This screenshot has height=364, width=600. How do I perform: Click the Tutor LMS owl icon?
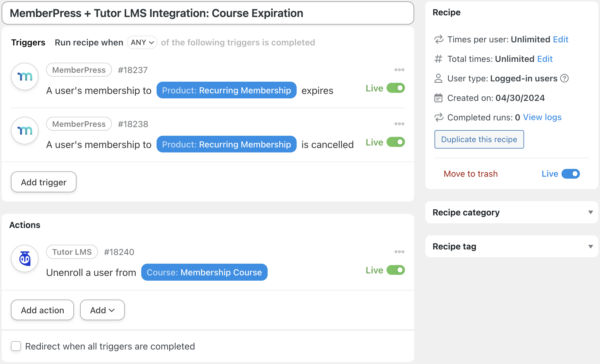click(x=25, y=259)
